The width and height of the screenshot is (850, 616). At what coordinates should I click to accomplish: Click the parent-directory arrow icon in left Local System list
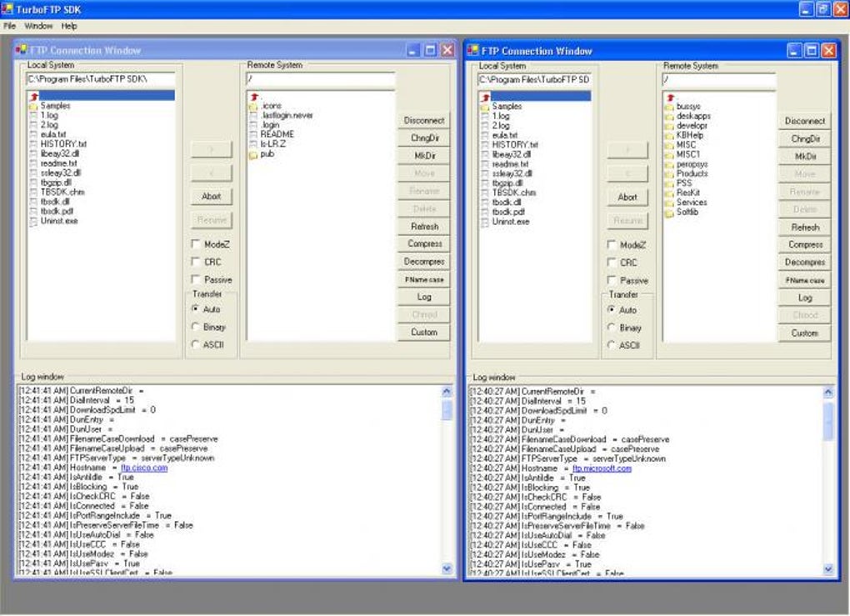point(34,97)
